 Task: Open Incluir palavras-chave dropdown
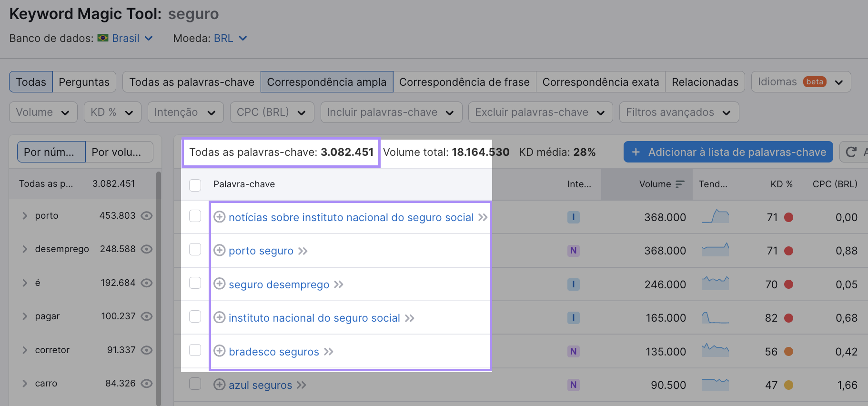391,112
